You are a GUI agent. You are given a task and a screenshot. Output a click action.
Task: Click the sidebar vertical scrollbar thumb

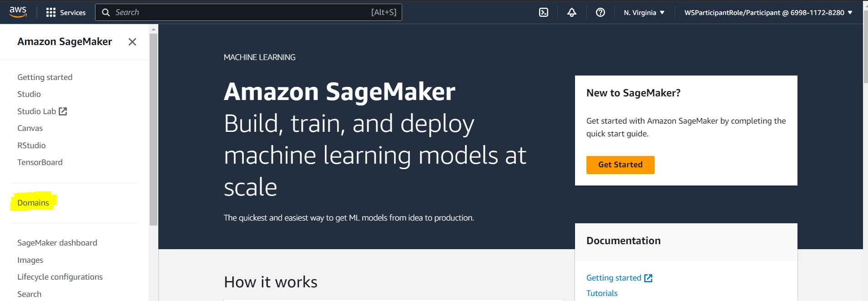coord(153,130)
